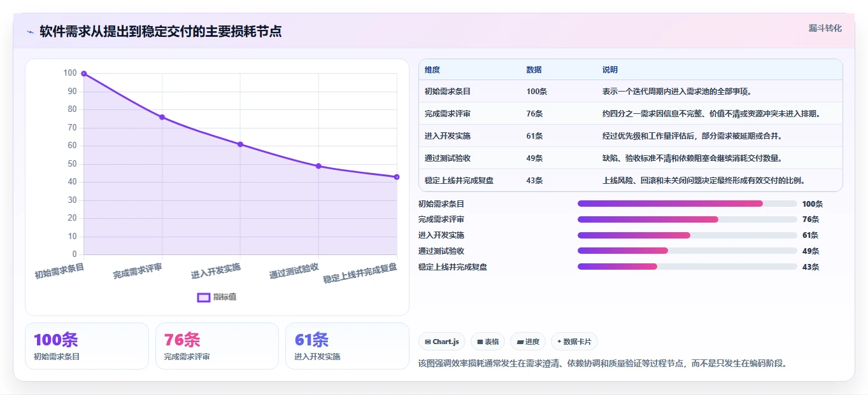This screenshot has height=395, width=868.
Task: Click the 进入开发实施 progress bar
Action: click(687, 235)
